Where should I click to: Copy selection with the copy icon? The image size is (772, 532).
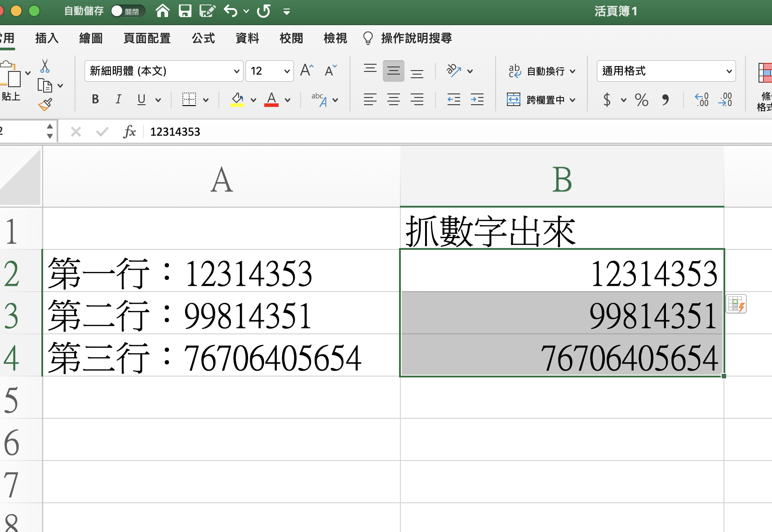44,85
